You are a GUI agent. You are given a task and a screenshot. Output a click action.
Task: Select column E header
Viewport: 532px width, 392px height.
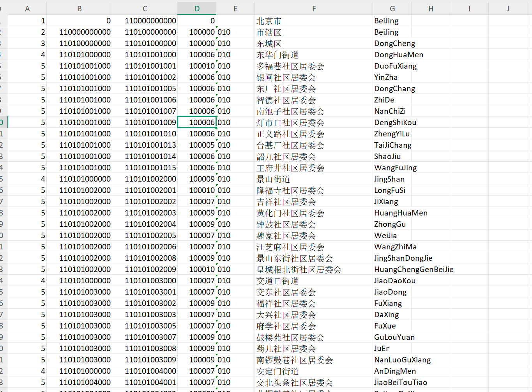point(235,9)
